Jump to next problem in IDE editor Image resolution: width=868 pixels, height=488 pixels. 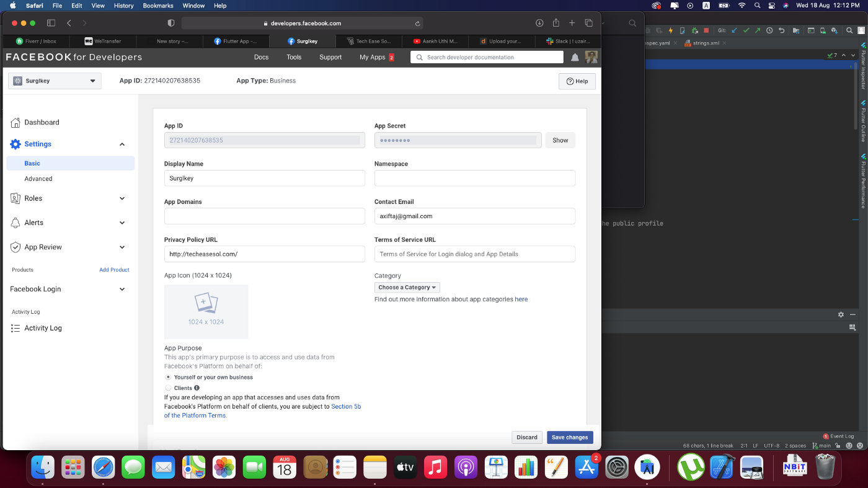pyautogui.click(x=854, y=55)
